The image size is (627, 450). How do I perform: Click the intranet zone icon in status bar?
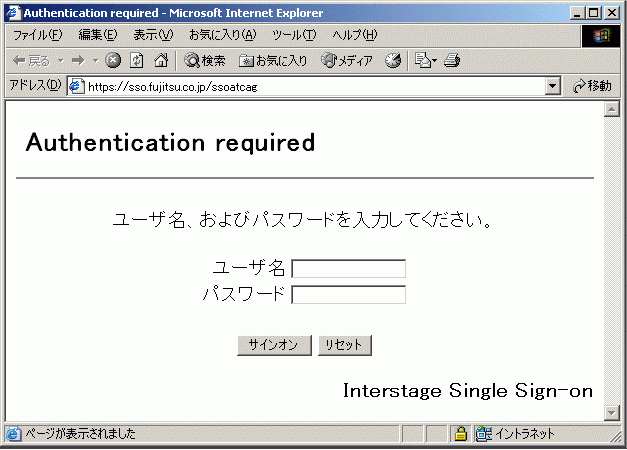484,434
